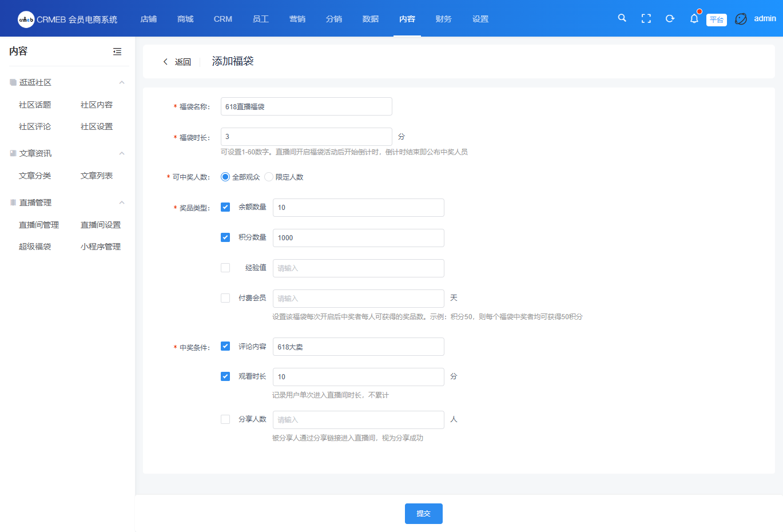The image size is (783, 532).
Task: Open the 营销 top menu
Action: coord(297,19)
